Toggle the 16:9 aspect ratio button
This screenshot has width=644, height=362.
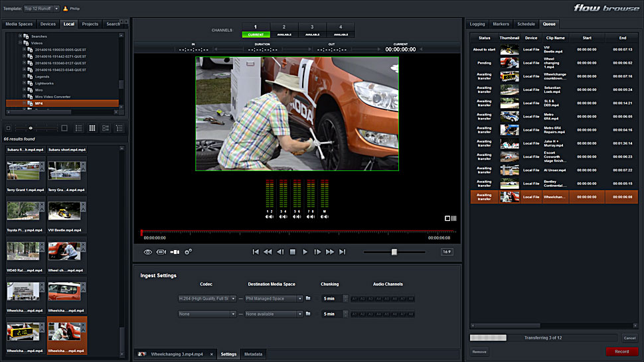447,252
